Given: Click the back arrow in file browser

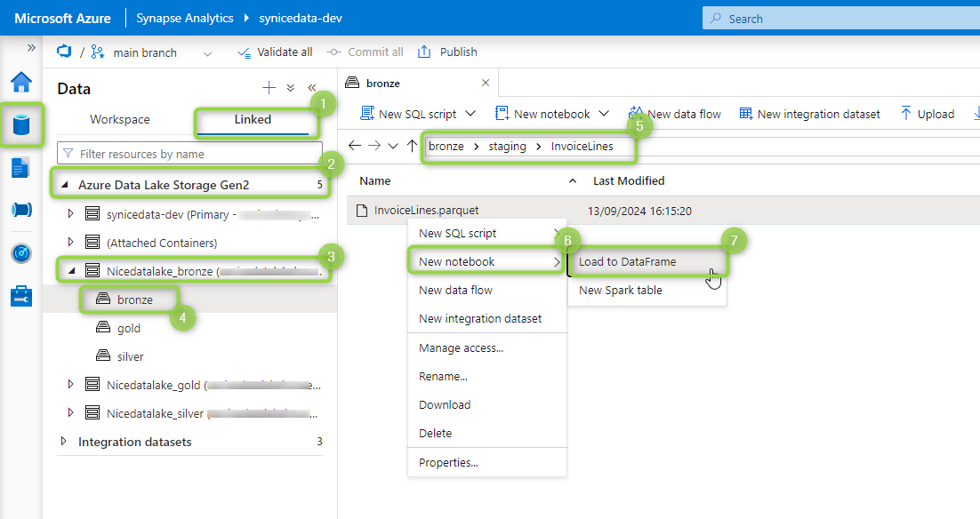Looking at the screenshot, I should point(354,146).
